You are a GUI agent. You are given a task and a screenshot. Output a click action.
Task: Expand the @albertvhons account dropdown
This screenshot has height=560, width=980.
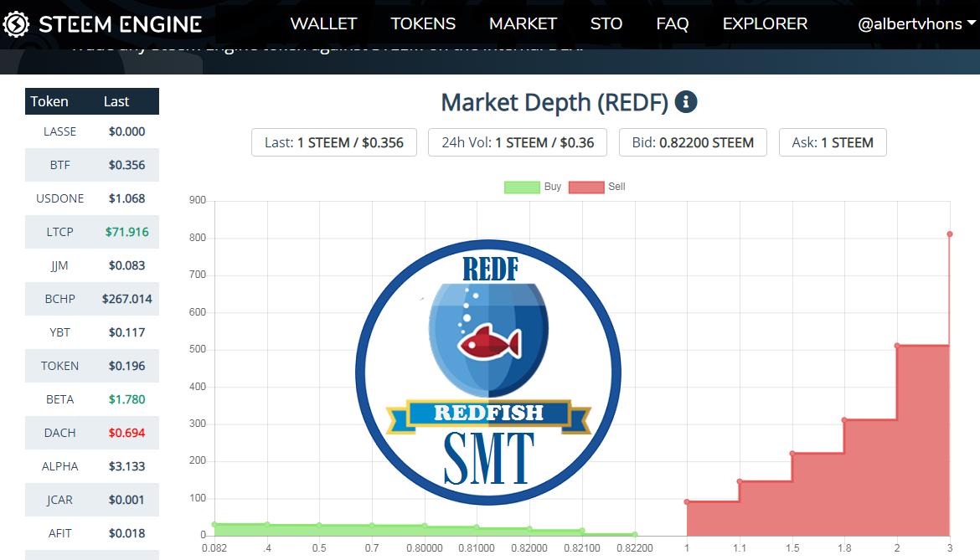point(916,23)
